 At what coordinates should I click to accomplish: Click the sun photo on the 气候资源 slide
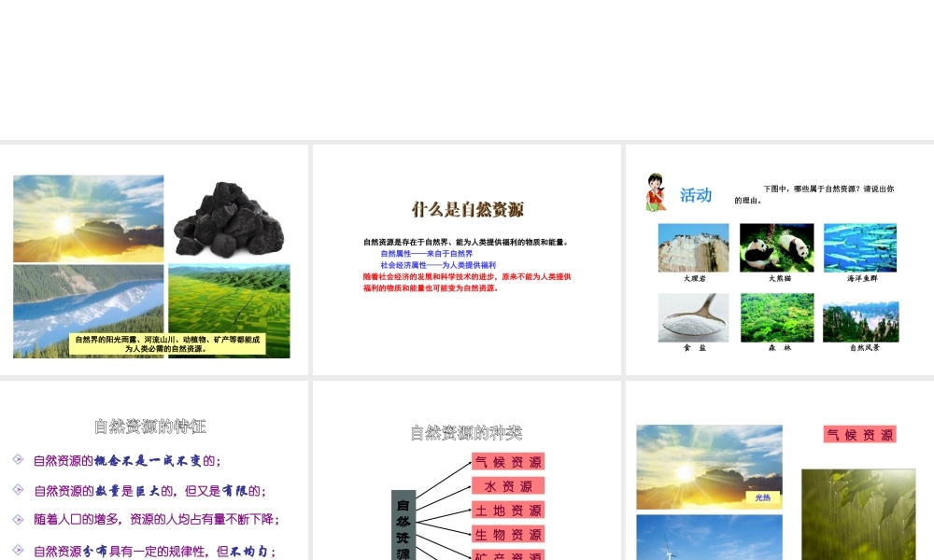(x=710, y=468)
